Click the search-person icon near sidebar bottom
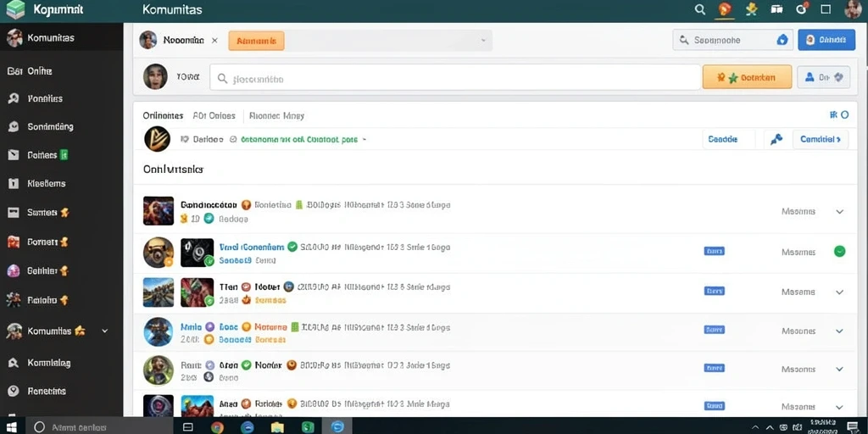The height and width of the screenshot is (434, 868). (x=14, y=363)
